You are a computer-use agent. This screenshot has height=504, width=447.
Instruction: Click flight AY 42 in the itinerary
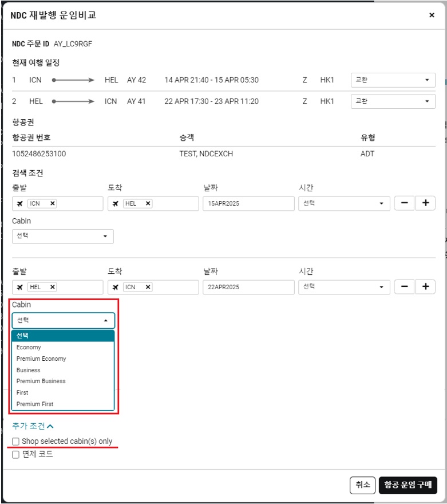click(x=136, y=80)
